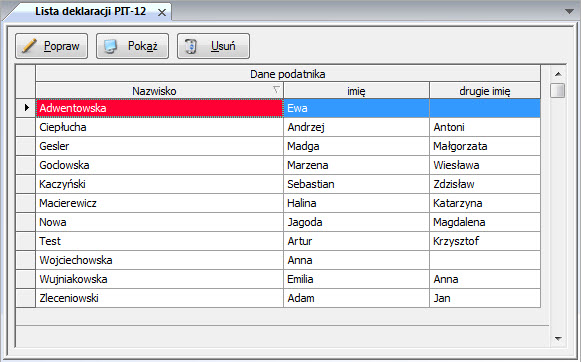
Task: Click the Artur cell
Action: click(356, 241)
